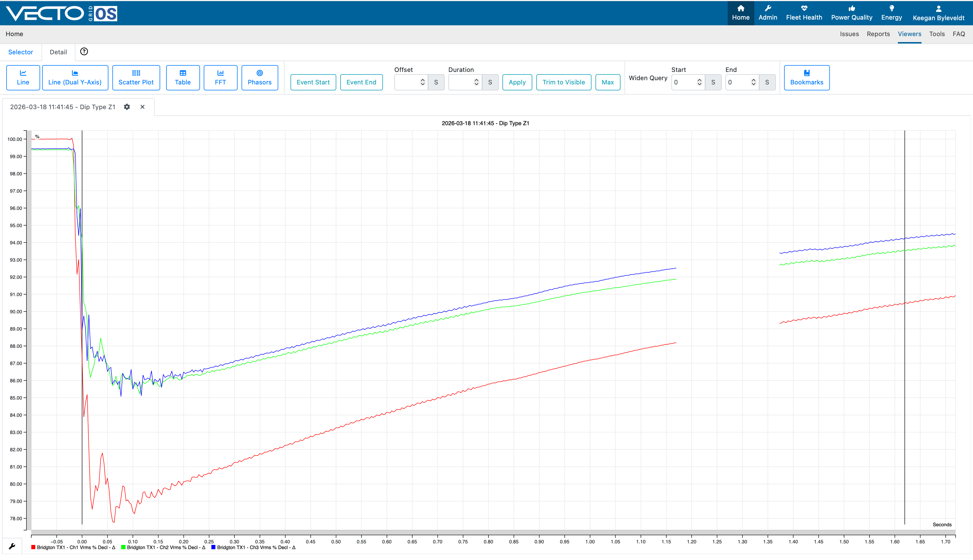Open the Tools menu item
Screen dimensions: 973x560
(x=937, y=34)
